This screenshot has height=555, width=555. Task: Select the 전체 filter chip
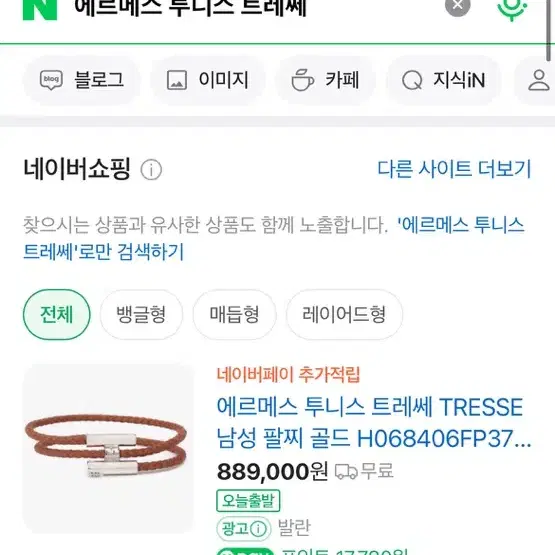tap(57, 314)
